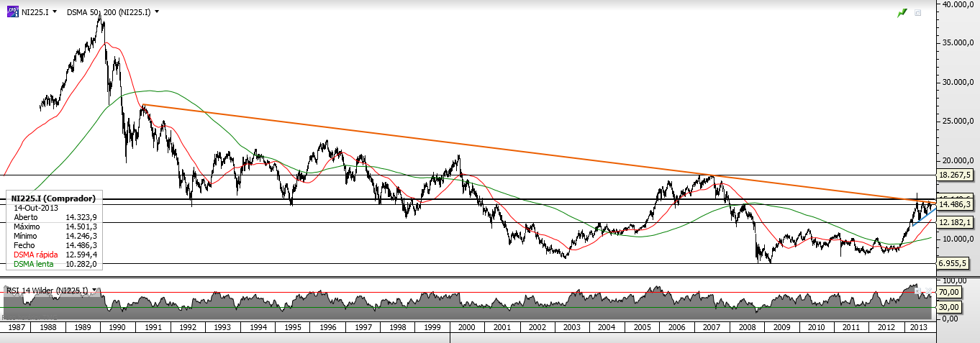Open the NI225.I symbol dropdown
This screenshot has width=980, height=343.
pyautogui.click(x=56, y=12)
